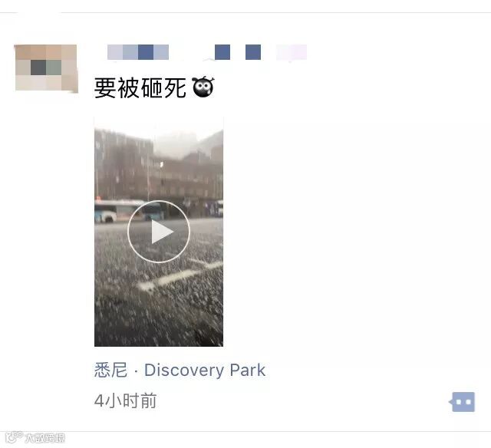Click the 4小时前 timestamp
Screen dimensions: 491x448
[x=125, y=400]
